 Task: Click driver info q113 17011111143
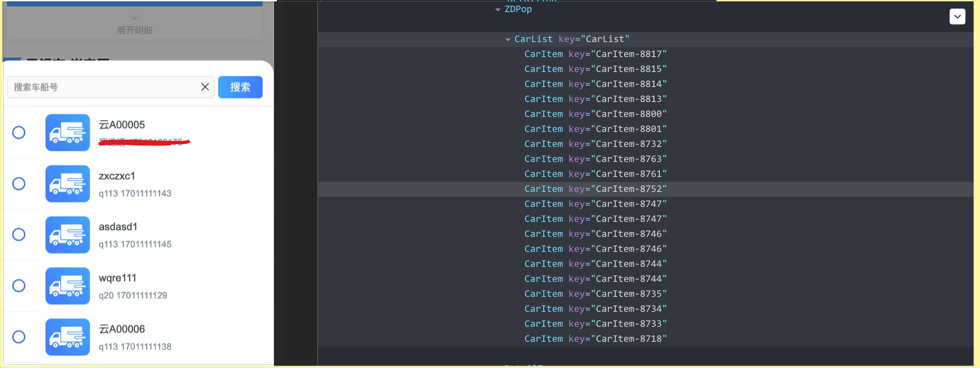tap(135, 194)
